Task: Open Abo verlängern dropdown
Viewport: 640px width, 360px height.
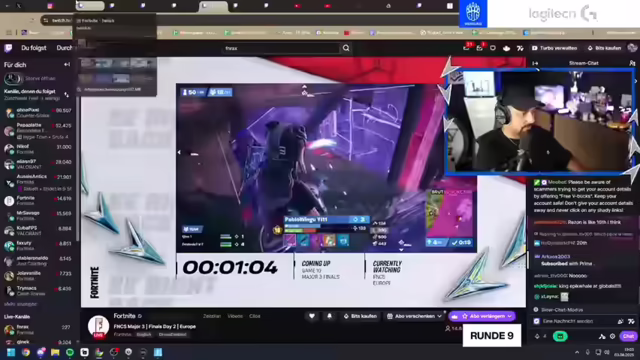Action: pos(482,316)
